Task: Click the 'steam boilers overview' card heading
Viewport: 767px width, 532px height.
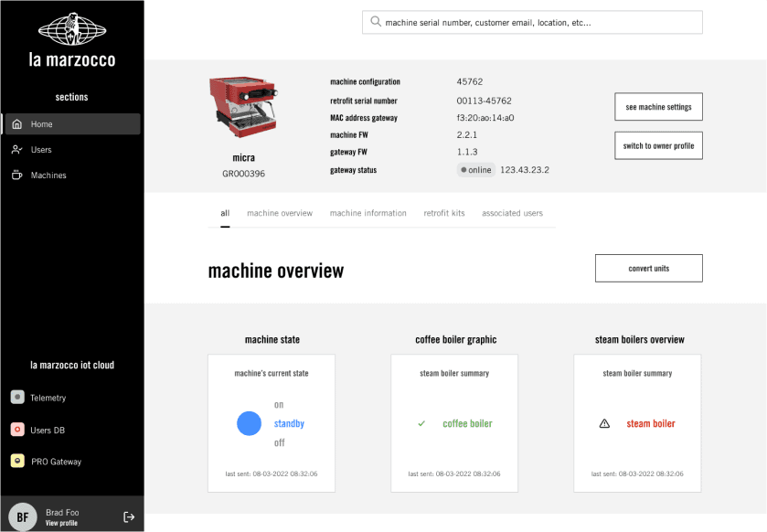Action: pos(640,339)
